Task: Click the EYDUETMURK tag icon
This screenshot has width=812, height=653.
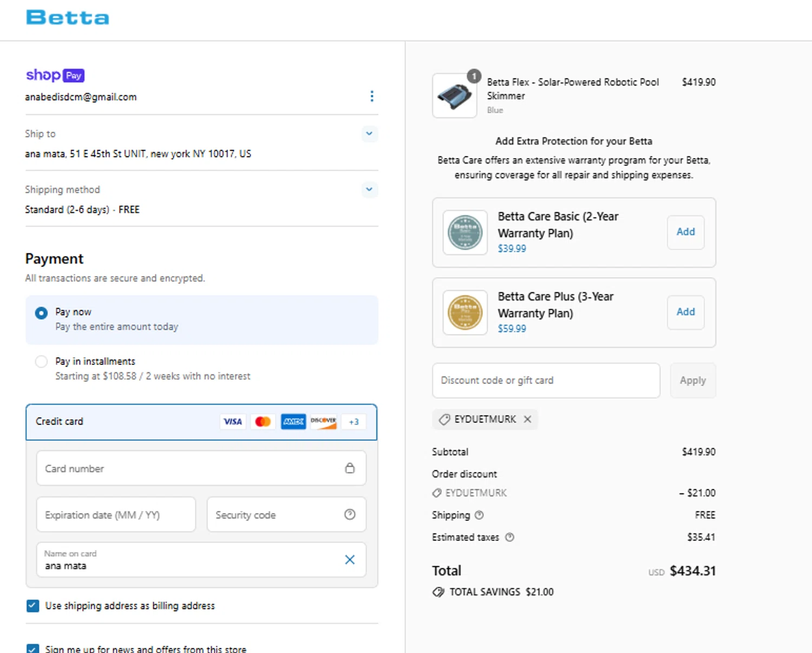Action: [444, 420]
